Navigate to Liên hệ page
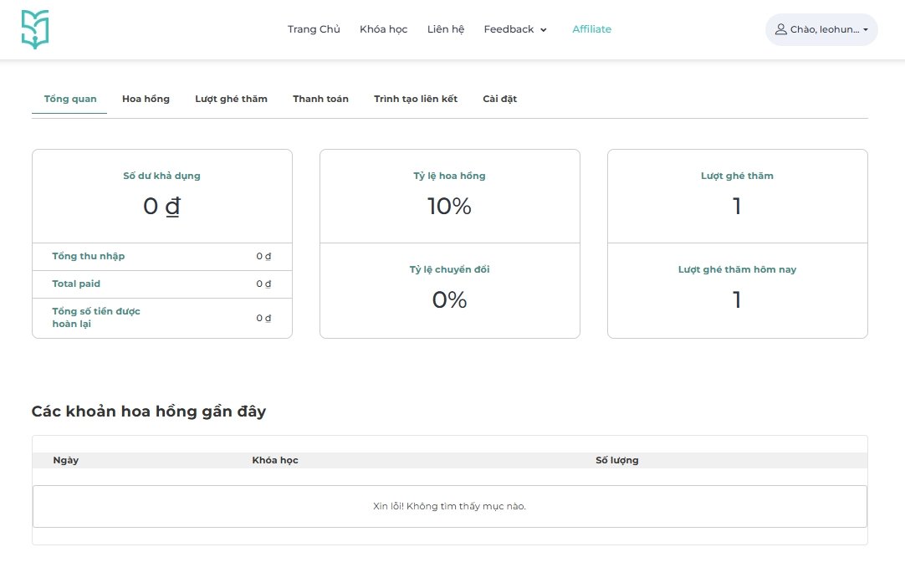905x588 pixels. [x=445, y=29]
